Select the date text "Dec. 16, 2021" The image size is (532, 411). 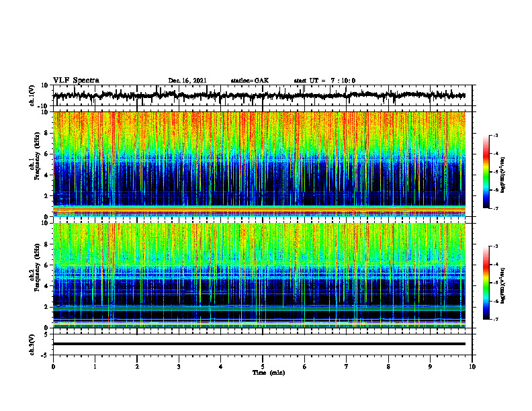(x=187, y=81)
